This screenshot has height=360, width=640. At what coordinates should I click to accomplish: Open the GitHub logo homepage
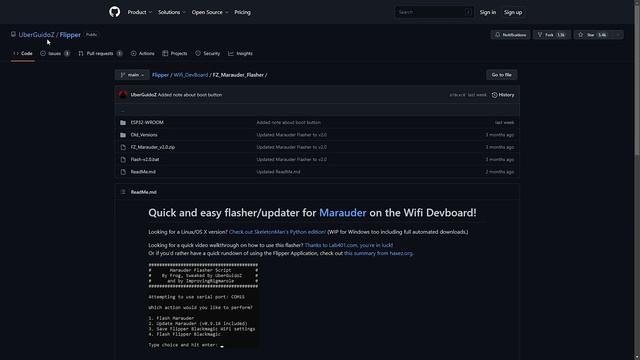(115, 12)
